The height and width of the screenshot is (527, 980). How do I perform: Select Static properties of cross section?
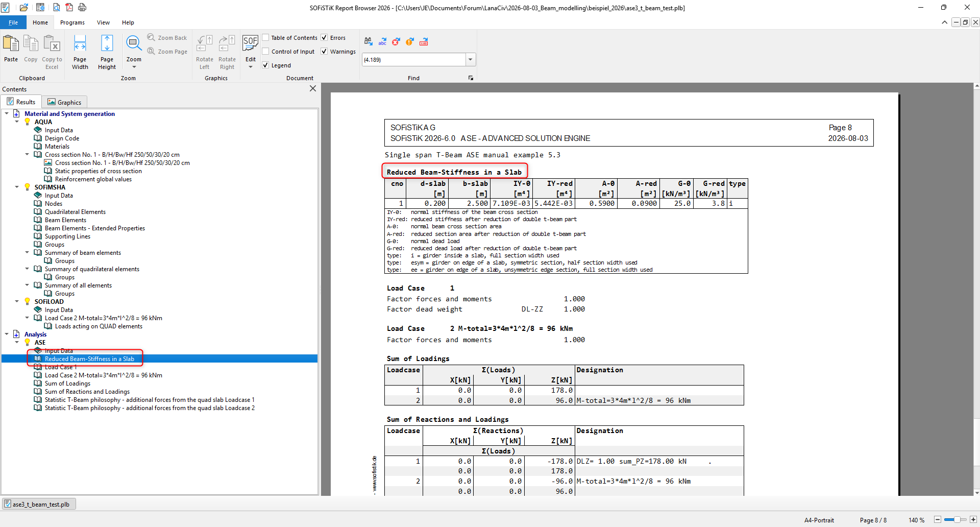click(99, 171)
